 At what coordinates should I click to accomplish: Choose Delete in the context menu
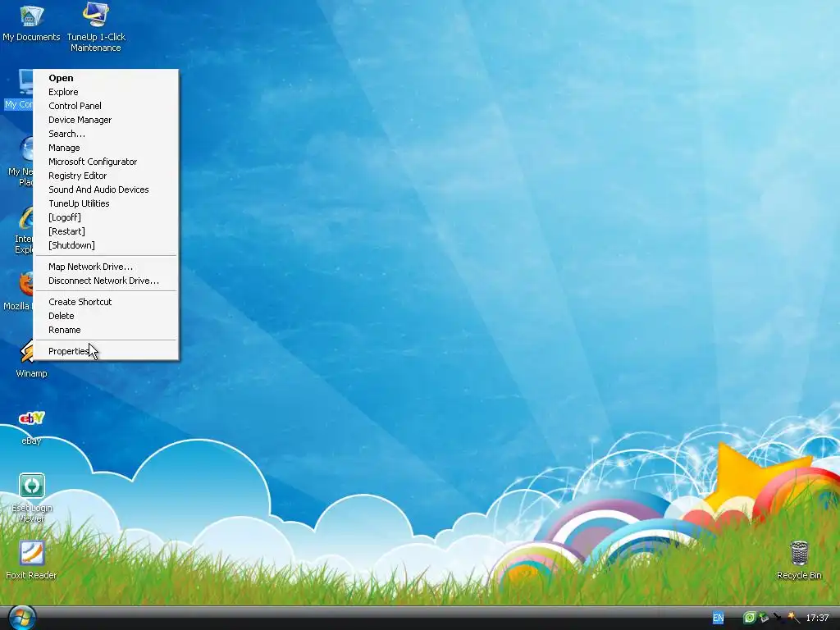[106, 316]
